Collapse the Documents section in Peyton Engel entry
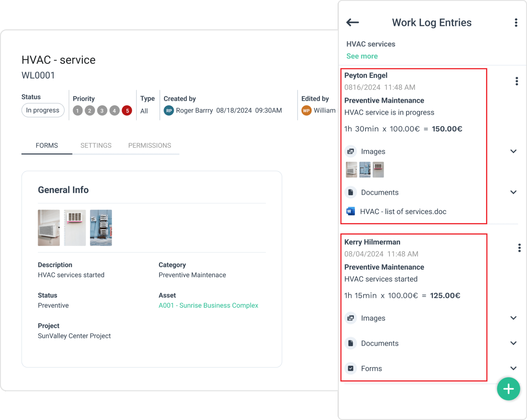The image size is (527, 420). tap(513, 192)
